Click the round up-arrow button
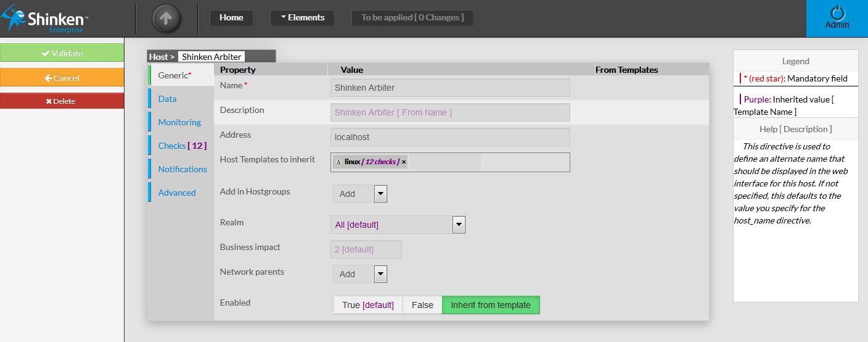Screen dimensions: 868x342 click(x=166, y=19)
